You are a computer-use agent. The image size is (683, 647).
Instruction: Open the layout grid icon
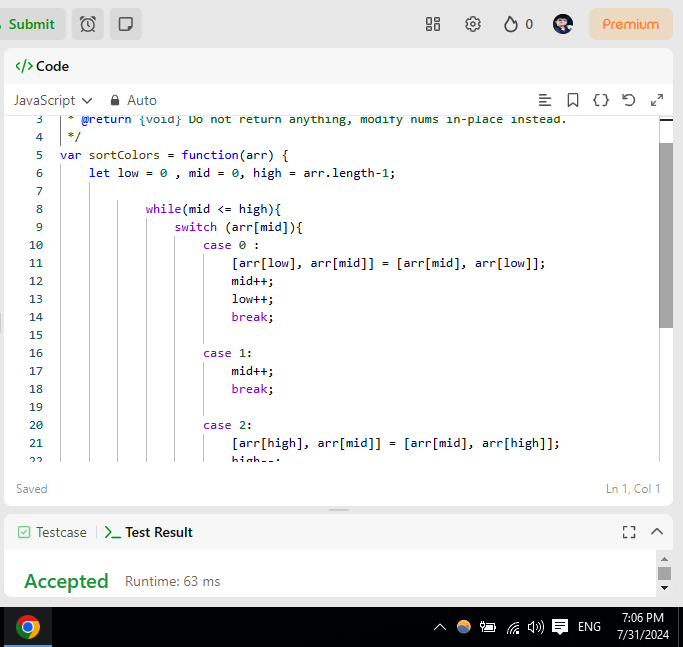433,24
